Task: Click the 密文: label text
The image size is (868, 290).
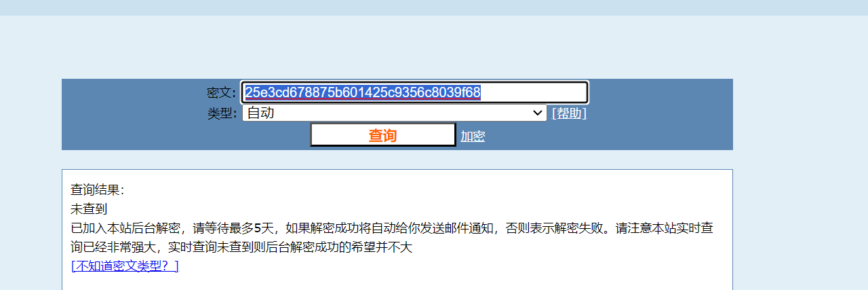Action: tap(222, 93)
